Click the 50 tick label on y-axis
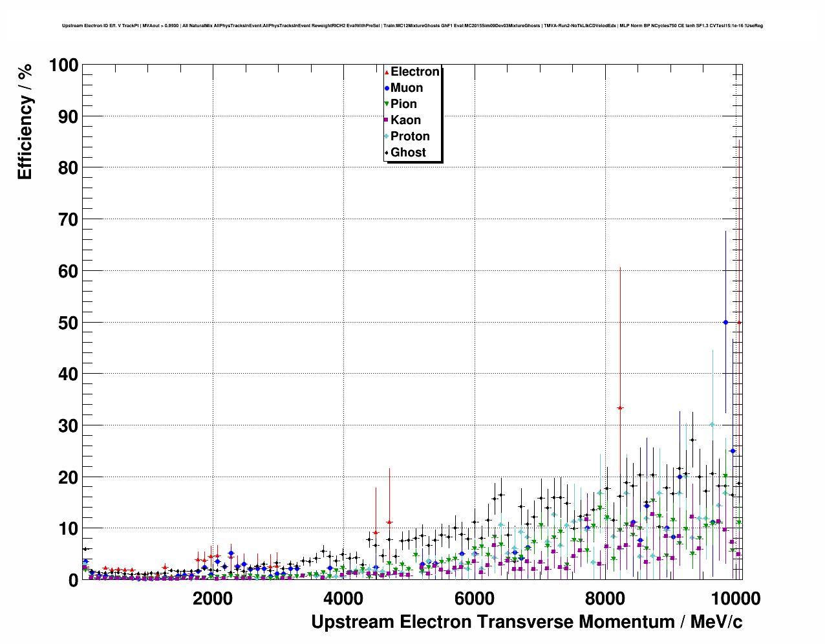Image resolution: width=825 pixels, height=644 pixels. click(x=68, y=323)
